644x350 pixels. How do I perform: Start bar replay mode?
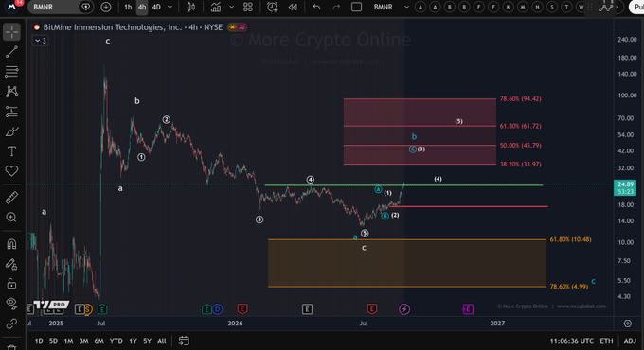293,7
